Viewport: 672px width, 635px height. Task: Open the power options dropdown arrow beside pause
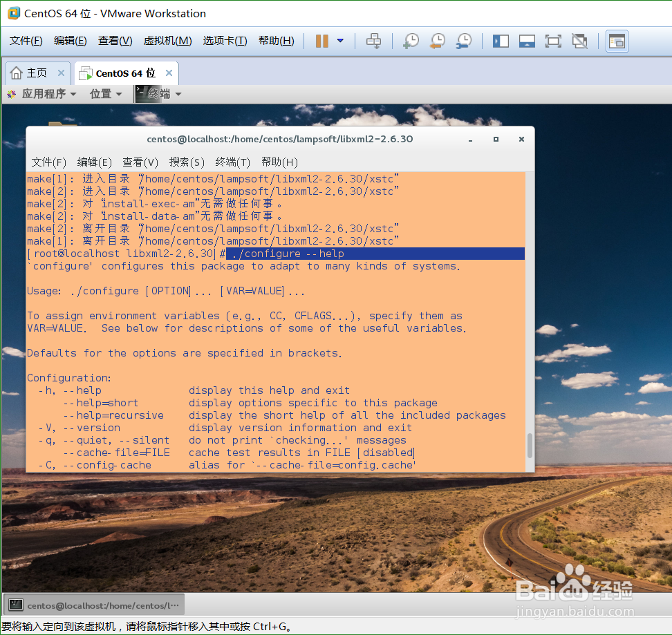[340, 41]
